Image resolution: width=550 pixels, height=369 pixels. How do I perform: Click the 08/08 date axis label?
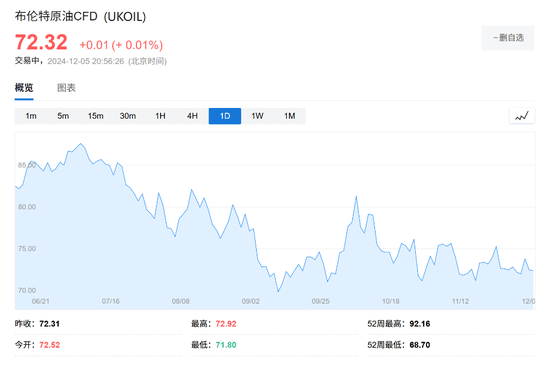pyautogui.click(x=181, y=301)
